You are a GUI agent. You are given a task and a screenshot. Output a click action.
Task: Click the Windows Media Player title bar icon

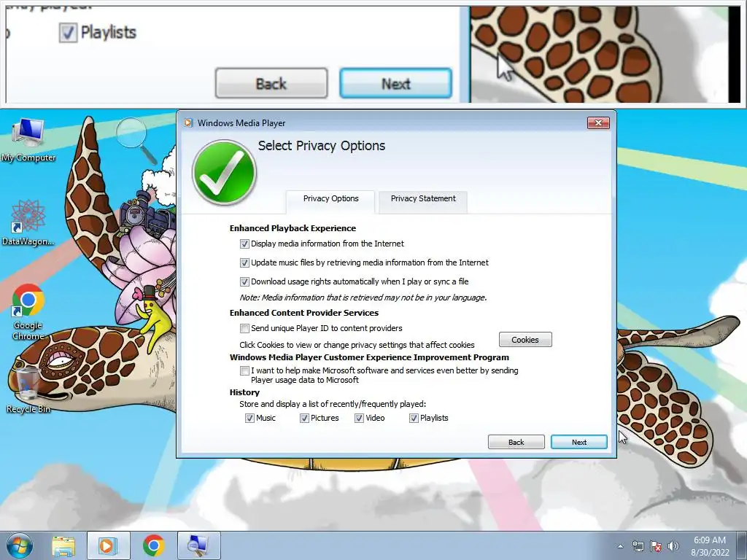[x=188, y=122]
